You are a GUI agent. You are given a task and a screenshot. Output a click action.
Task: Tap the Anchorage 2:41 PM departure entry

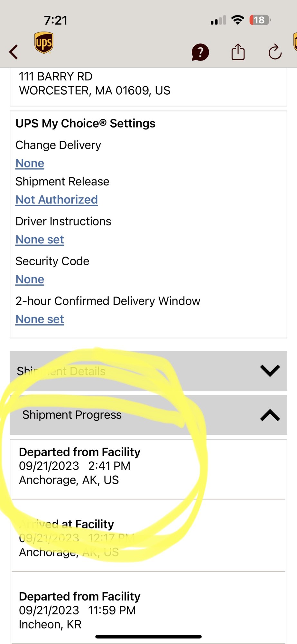(x=79, y=466)
